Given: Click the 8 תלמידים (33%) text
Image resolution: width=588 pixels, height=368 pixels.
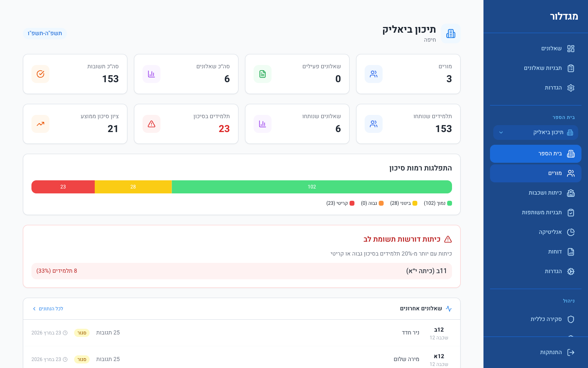Looking at the screenshot, I should (57, 271).
